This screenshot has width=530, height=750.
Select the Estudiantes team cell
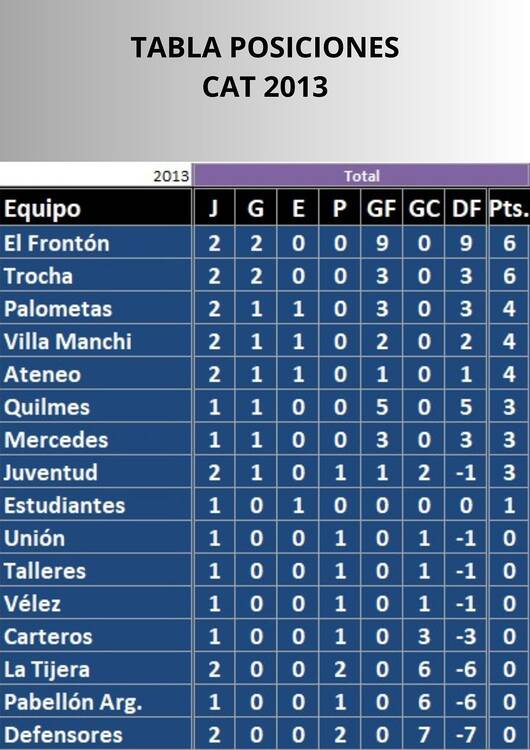[96, 506]
